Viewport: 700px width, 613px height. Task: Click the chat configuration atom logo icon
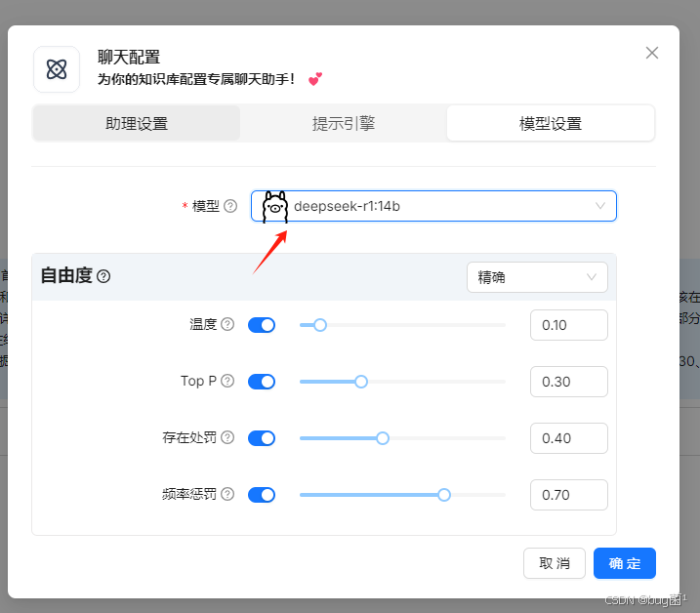click(57, 69)
